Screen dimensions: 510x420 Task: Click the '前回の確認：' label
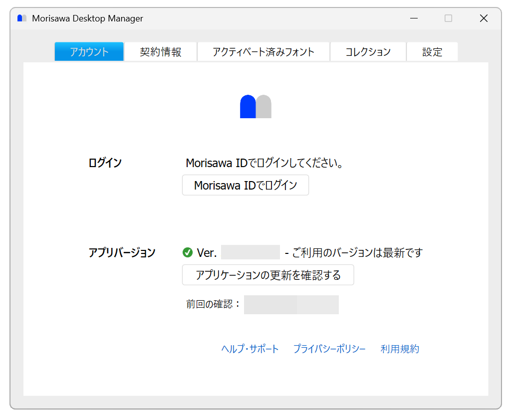[213, 304]
